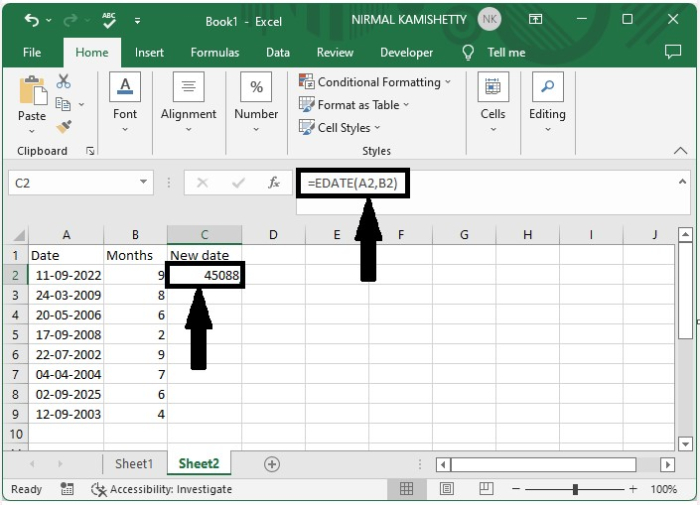Click the Redo arrow icon
This screenshot has width=700, height=505.
[70, 20]
